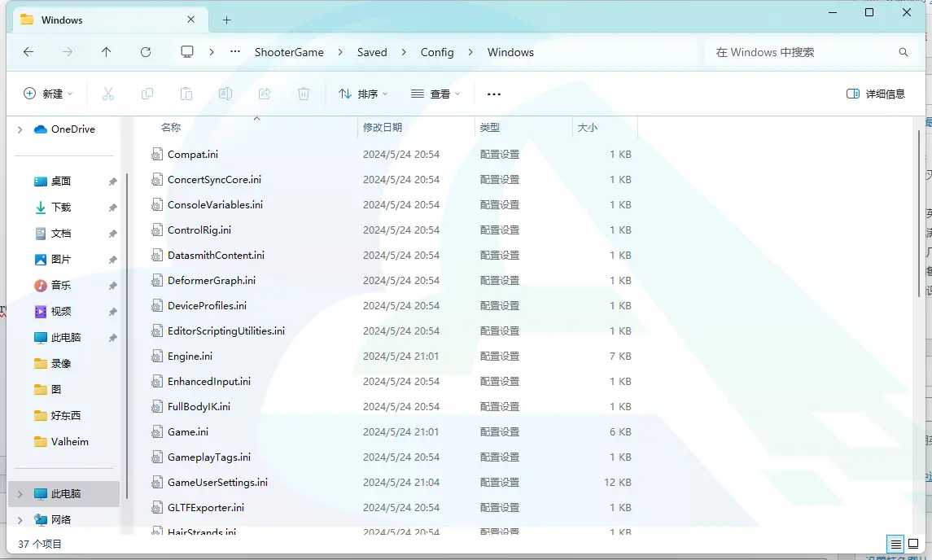This screenshot has height=560, width=932.
Task: Select the ConsoleVariables.ini file
Action: point(215,205)
